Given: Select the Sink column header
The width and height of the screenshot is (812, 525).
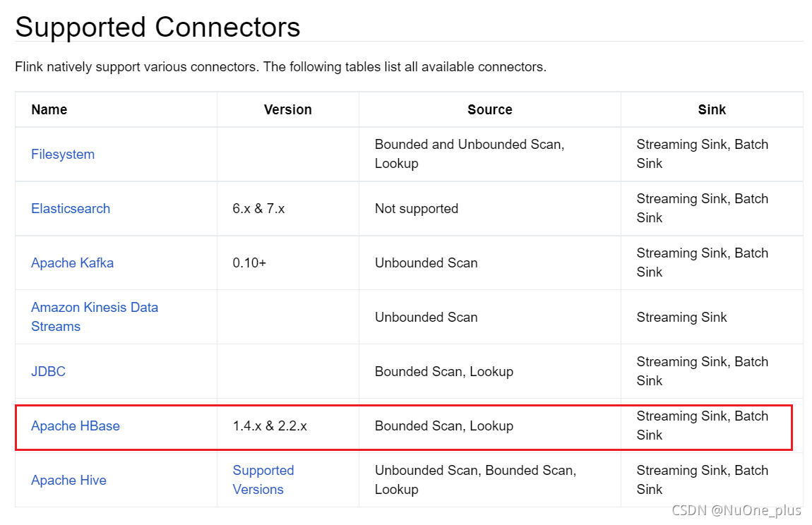Looking at the screenshot, I should (x=712, y=110).
